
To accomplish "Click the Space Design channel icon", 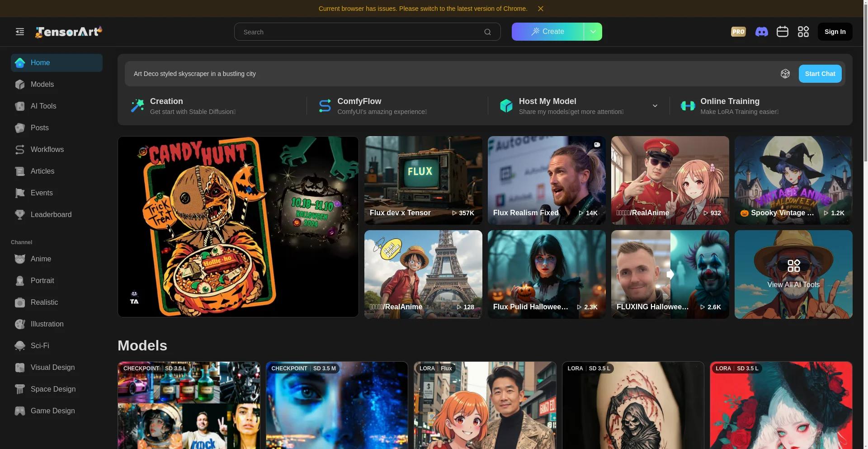I will [20, 389].
